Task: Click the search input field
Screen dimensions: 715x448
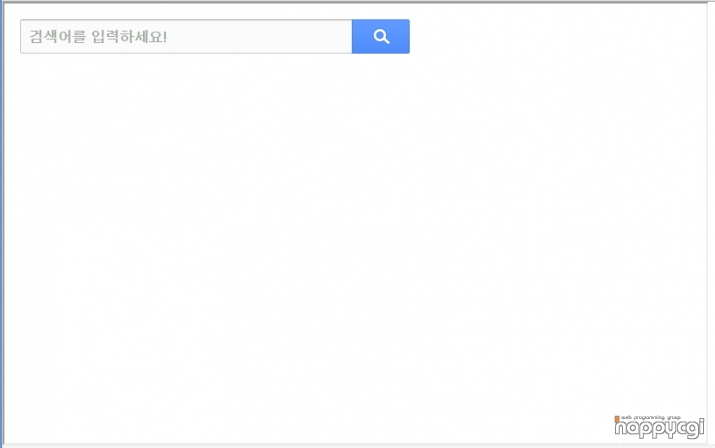Action: [186, 36]
